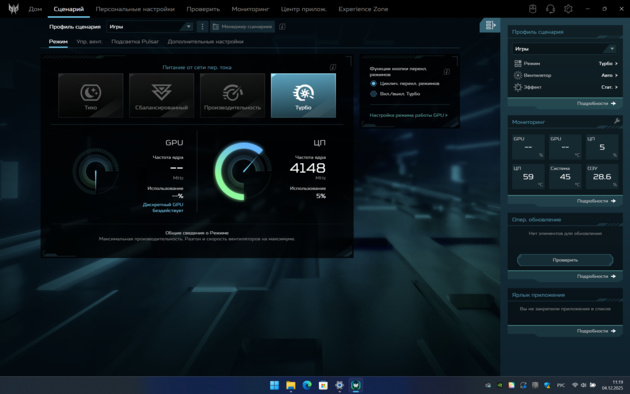The height and width of the screenshot is (394, 630).
Task: Click the Windows Security tray icon
Action: 547,385
